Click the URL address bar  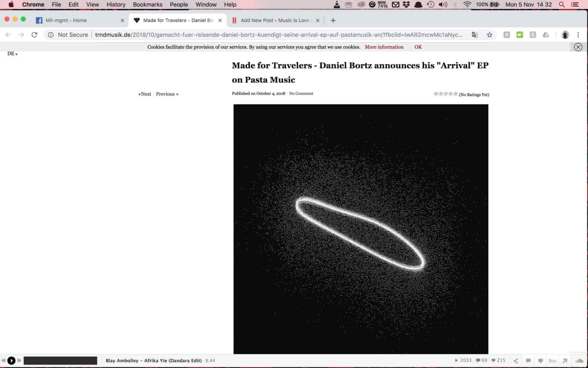click(279, 35)
